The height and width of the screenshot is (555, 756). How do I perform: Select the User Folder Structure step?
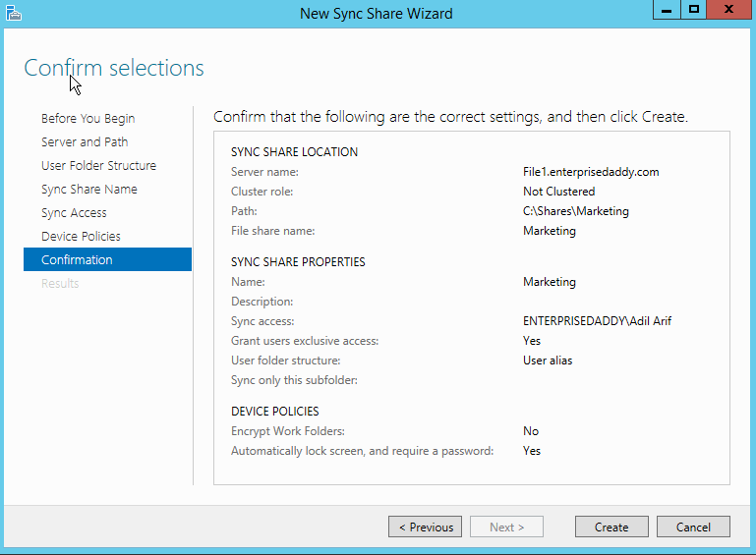point(98,166)
